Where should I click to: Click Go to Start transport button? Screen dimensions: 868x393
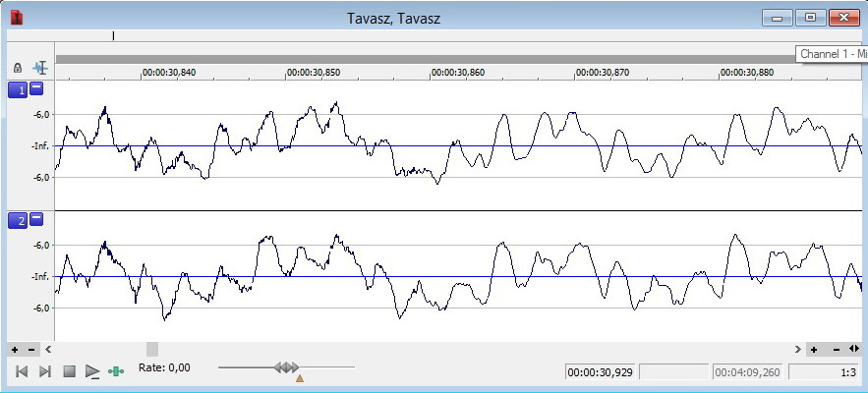click(x=22, y=370)
